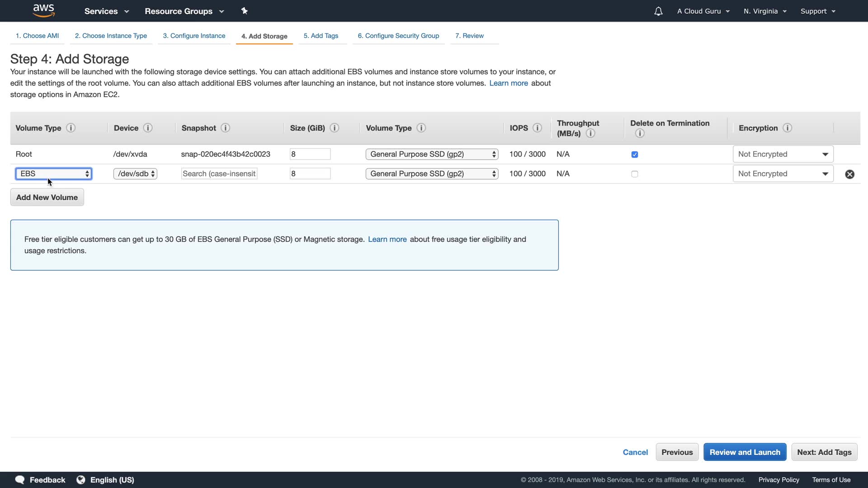Click the Review and Launch button
868x488 pixels.
coord(745,452)
